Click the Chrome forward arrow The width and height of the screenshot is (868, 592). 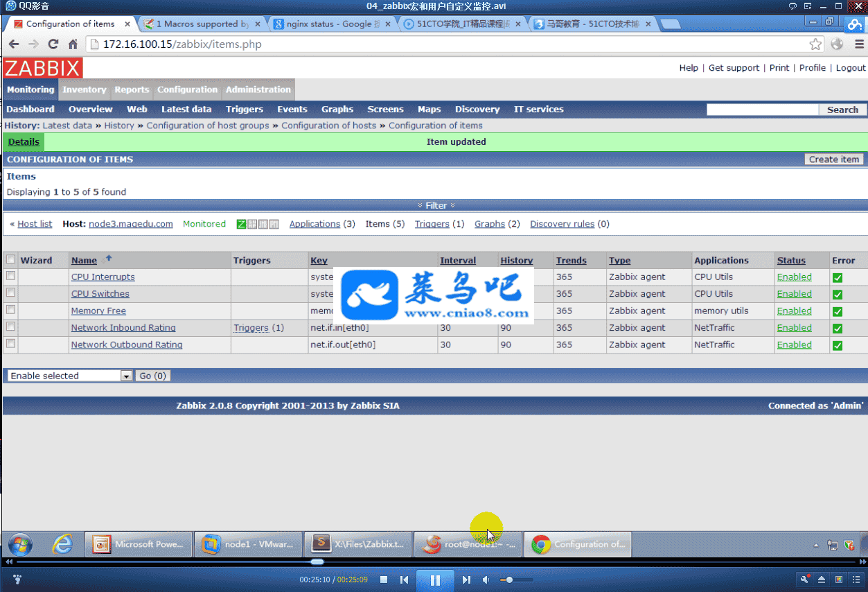[x=33, y=44]
